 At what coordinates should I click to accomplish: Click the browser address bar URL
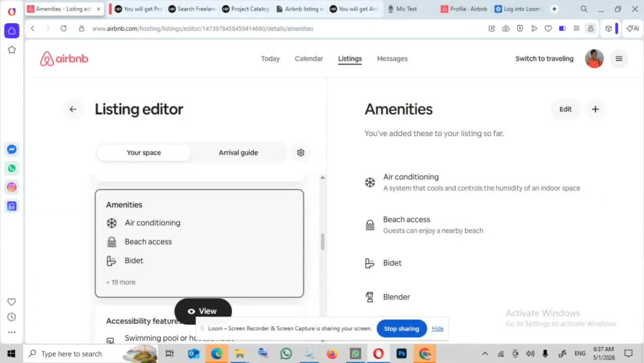[202, 28]
